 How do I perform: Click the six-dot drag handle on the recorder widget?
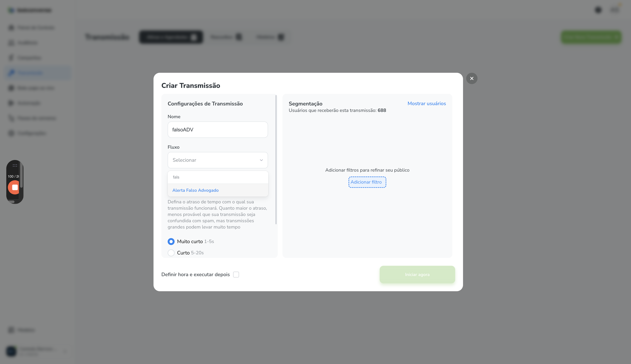point(15,165)
